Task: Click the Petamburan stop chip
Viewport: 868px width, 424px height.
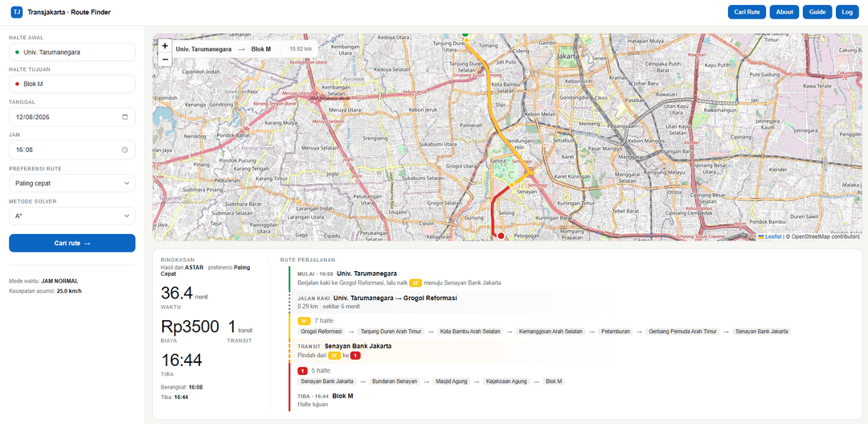Action: 616,331
